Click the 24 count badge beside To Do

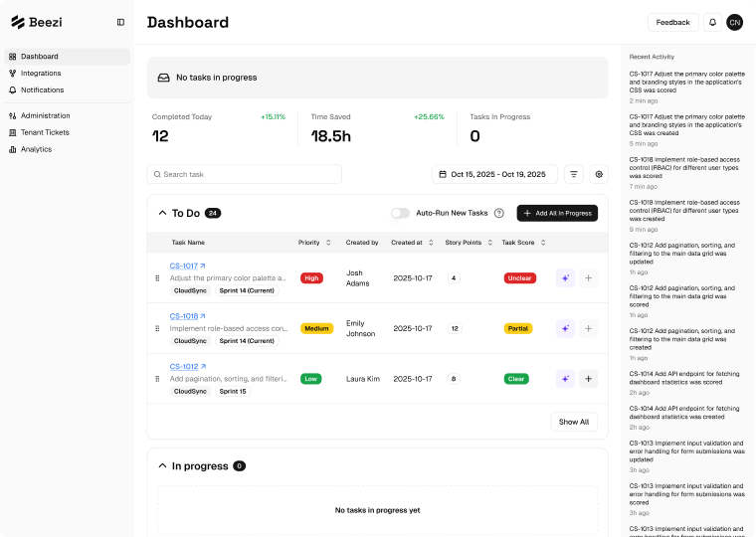pos(213,213)
